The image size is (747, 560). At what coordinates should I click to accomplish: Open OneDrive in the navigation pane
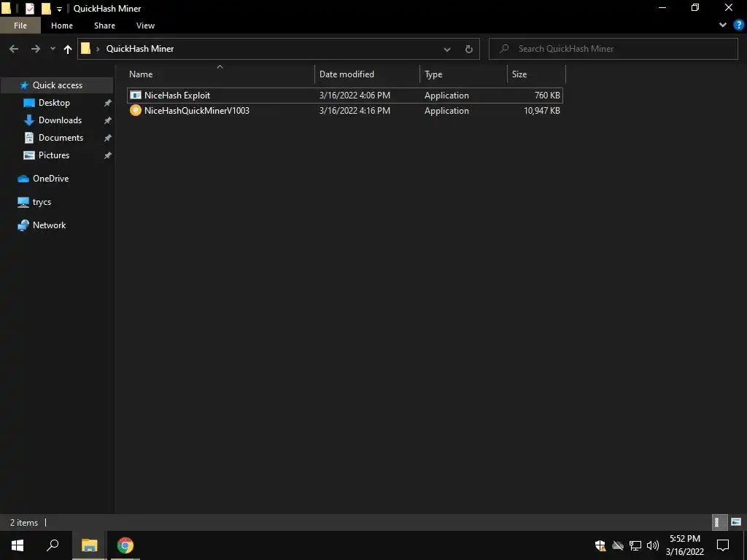click(50, 179)
